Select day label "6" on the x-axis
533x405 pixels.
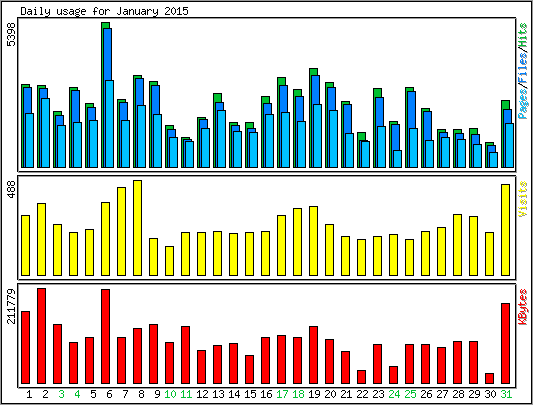pos(109,394)
